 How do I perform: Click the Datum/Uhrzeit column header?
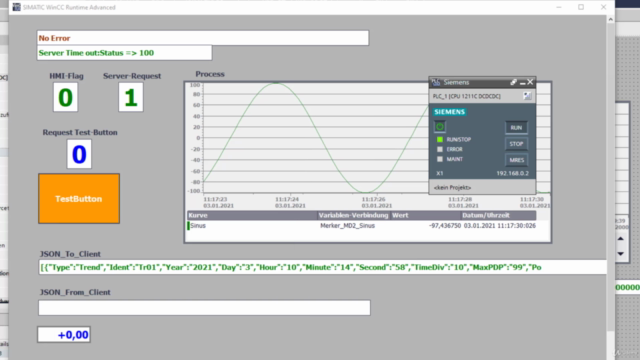point(498,215)
